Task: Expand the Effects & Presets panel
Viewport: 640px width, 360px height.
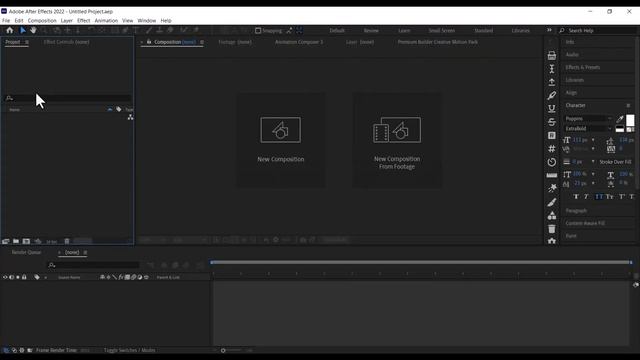Action: [x=583, y=67]
